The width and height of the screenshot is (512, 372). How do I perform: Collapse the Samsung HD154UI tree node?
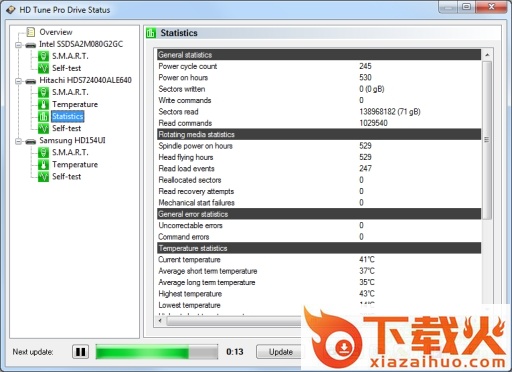[x=19, y=141]
